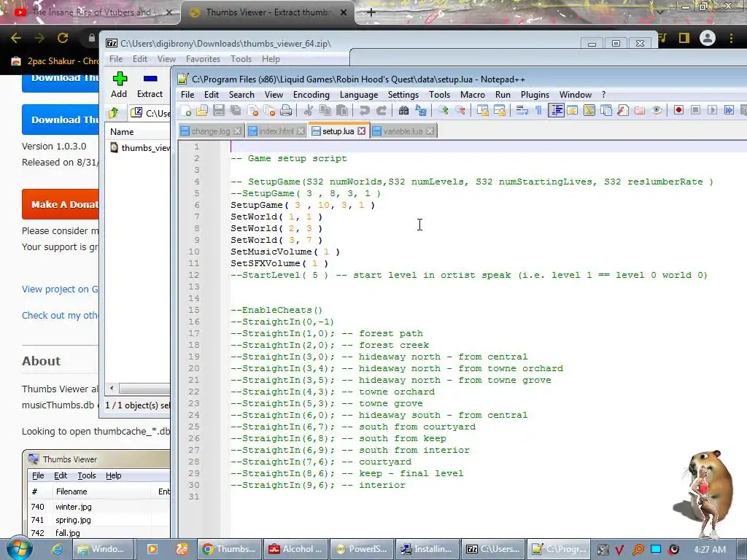747x560 pixels.
Task: Open Tools menu in 7-Zip window
Action: click(241, 59)
